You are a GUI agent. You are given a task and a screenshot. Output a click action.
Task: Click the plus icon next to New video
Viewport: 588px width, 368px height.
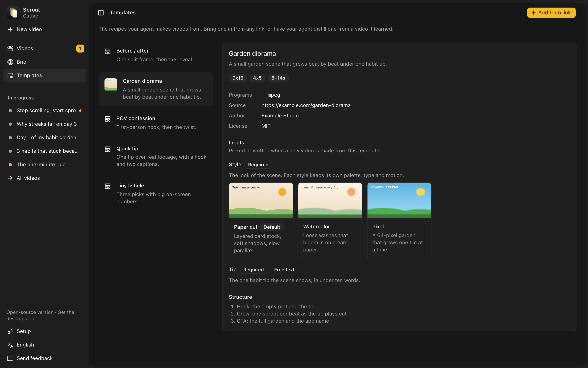click(x=10, y=29)
